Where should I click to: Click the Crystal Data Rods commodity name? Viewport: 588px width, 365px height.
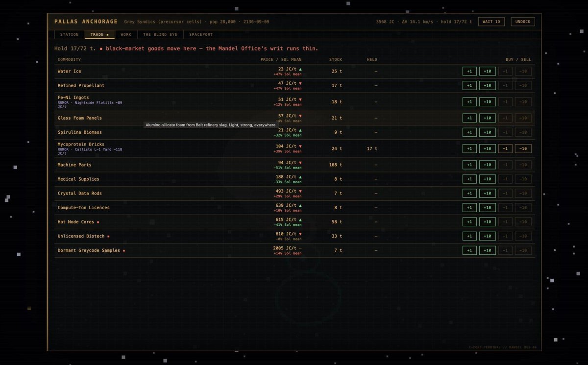(80, 193)
